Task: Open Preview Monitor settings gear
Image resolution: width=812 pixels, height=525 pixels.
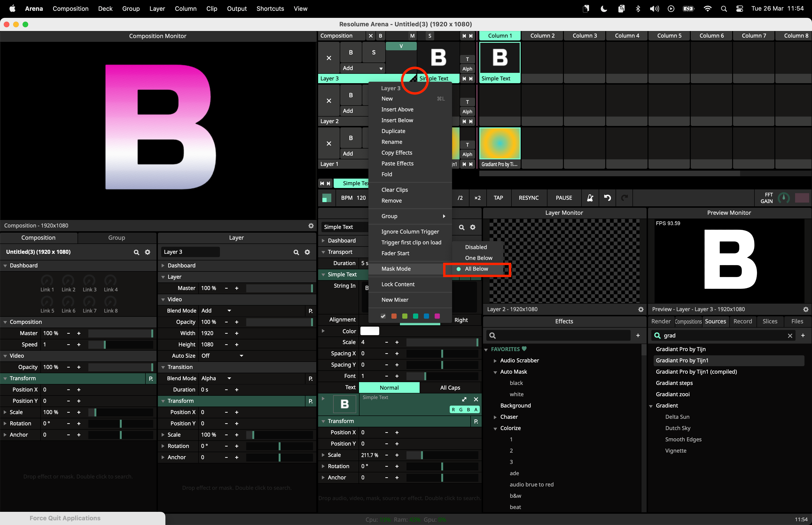Action: (805, 309)
